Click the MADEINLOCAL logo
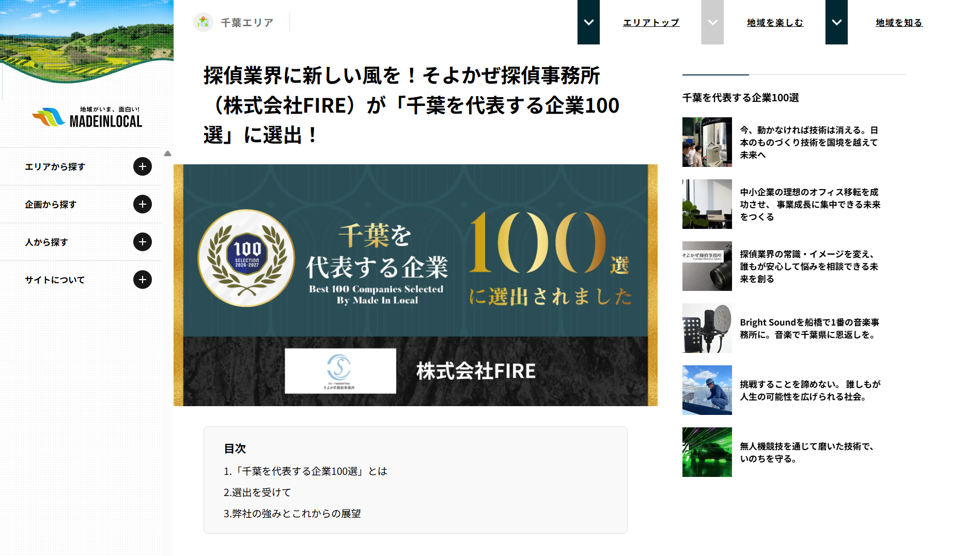 (x=87, y=117)
